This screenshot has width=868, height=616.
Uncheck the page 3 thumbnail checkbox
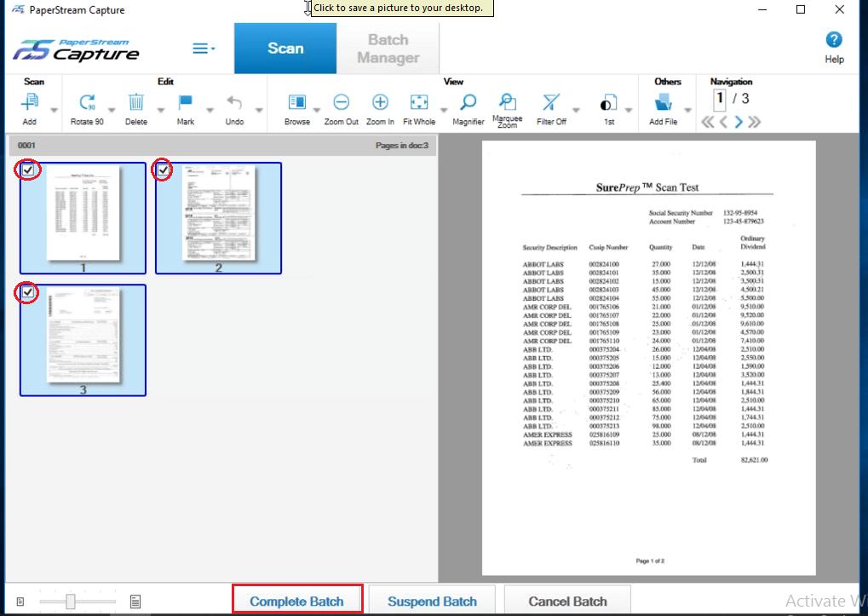28,293
